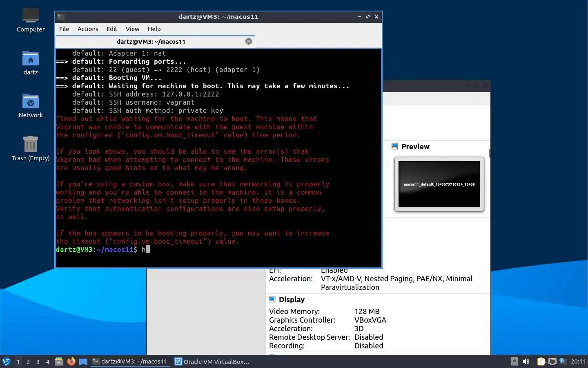Open the network connection tray icon

552,361
